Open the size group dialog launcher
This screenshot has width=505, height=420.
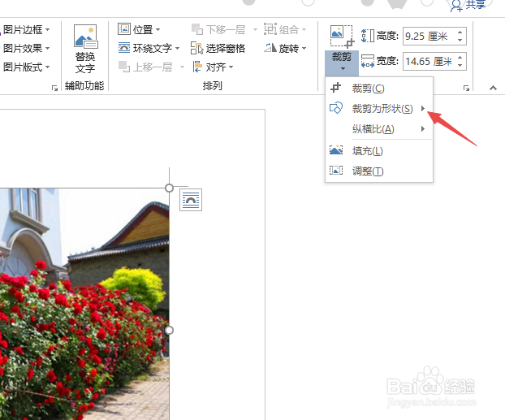[466, 88]
